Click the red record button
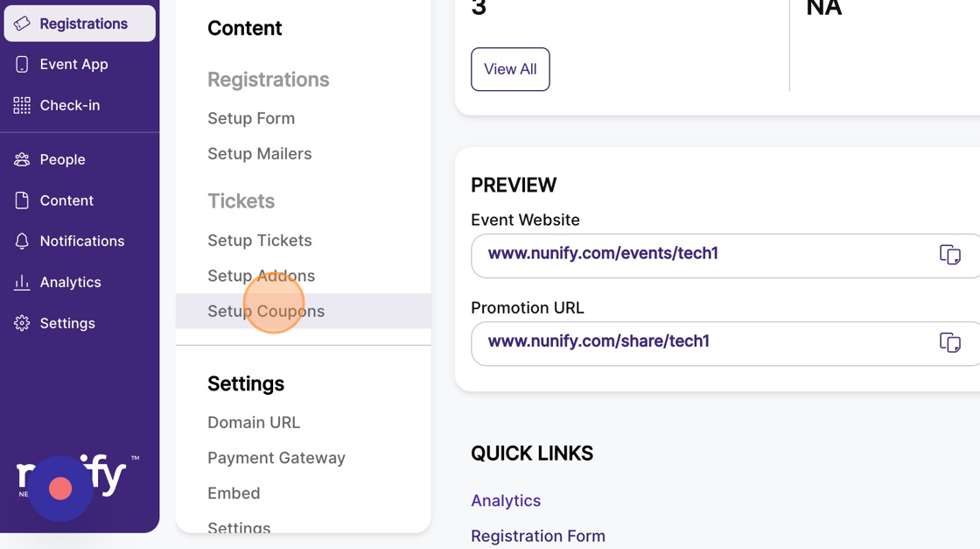Image resolution: width=980 pixels, height=549 pixels. coord(60,489)
